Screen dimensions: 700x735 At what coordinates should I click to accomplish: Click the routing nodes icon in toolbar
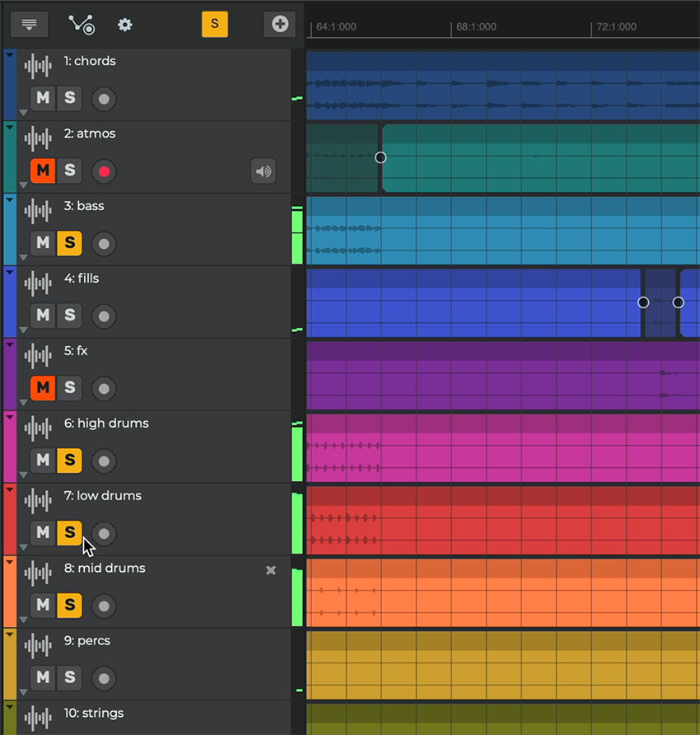[x=81, y=24]
